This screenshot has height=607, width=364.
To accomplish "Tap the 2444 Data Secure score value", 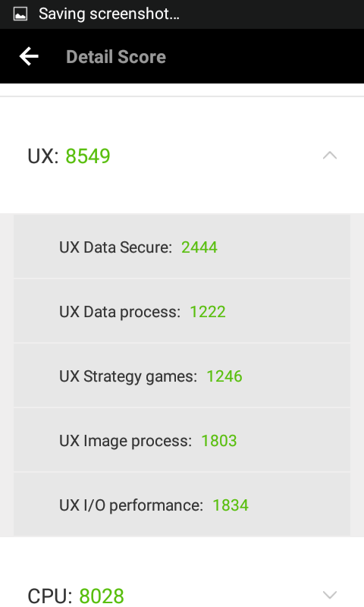I will pos(199,247).
